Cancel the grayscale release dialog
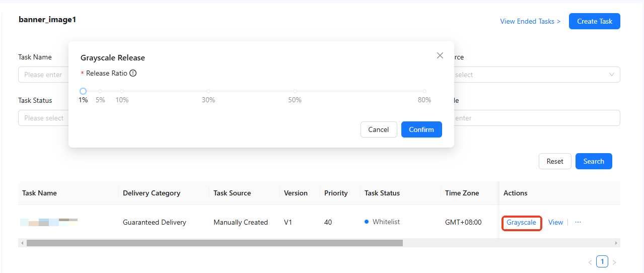 [379, 129]
